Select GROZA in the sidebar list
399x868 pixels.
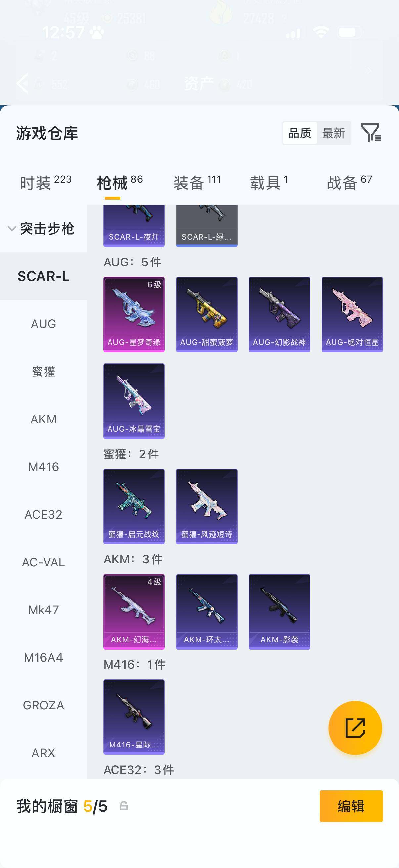coord(43,705)
